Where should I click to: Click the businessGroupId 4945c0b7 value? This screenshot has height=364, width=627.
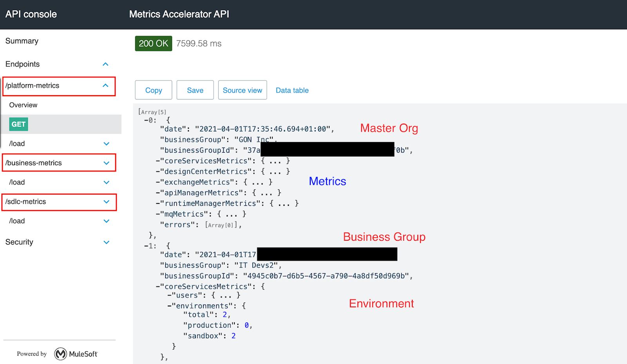pos(326,276)
